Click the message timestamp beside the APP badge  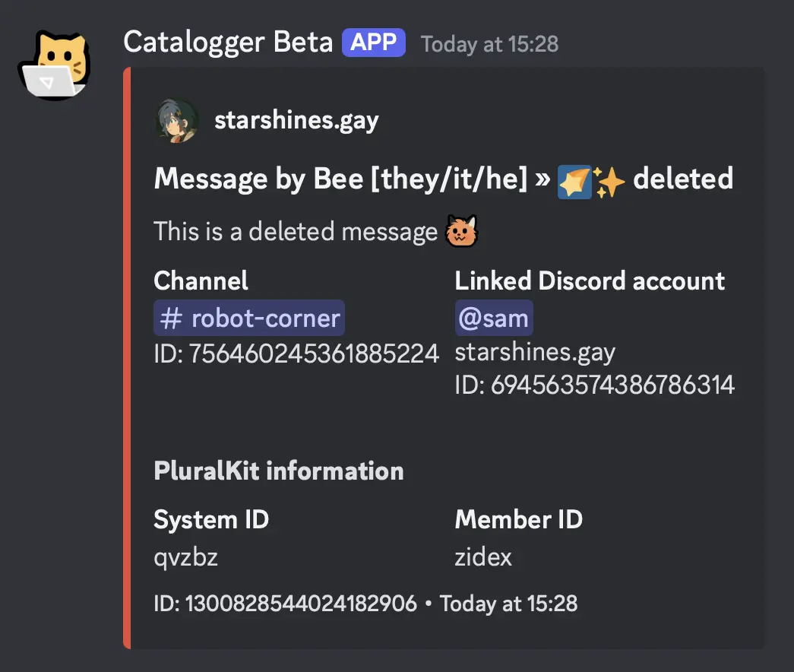(490, 44)
